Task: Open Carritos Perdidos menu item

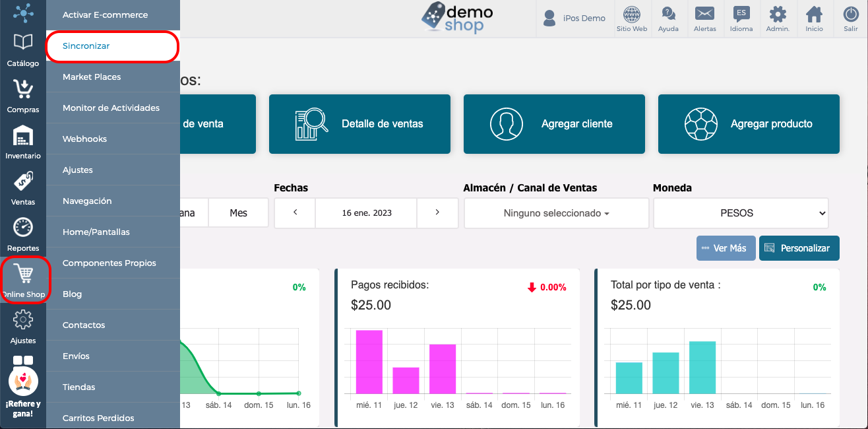Action: pyautogui.click(x=113, y=416)
